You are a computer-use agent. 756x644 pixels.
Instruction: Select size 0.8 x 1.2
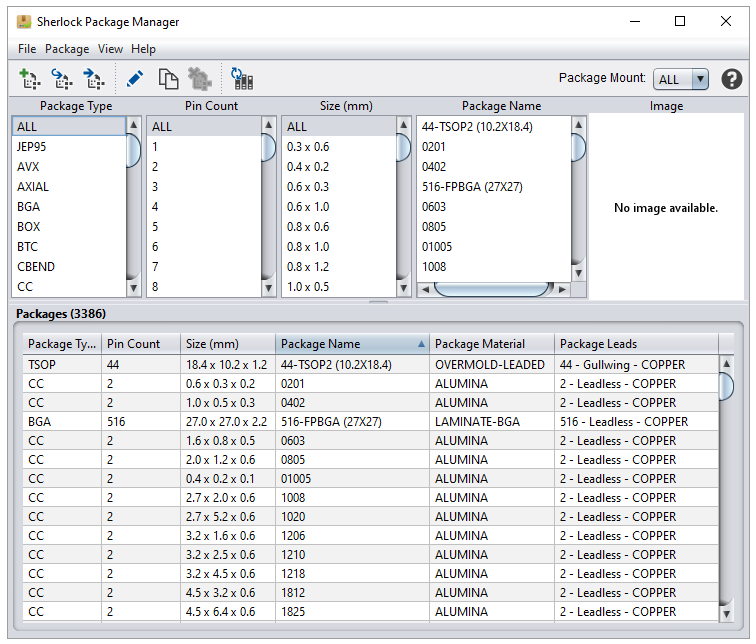pos(338,267)
